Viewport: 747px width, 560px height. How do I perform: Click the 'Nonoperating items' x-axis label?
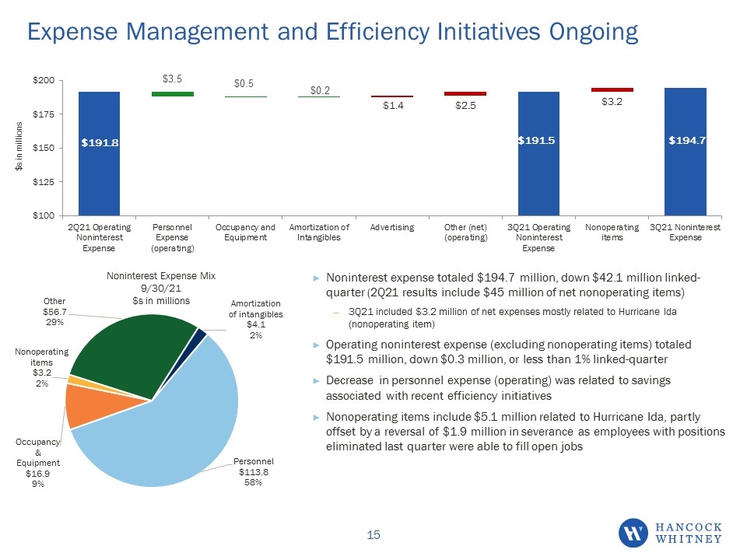point(612,233)
